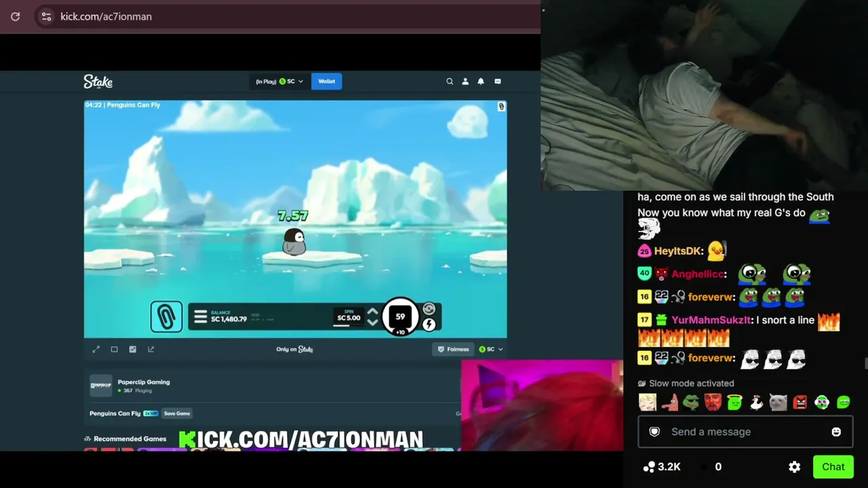This screenshot has height=488, width=868.
Task: Click the kick.com/ac7ionman address bar URL
Action: (106, 16)
